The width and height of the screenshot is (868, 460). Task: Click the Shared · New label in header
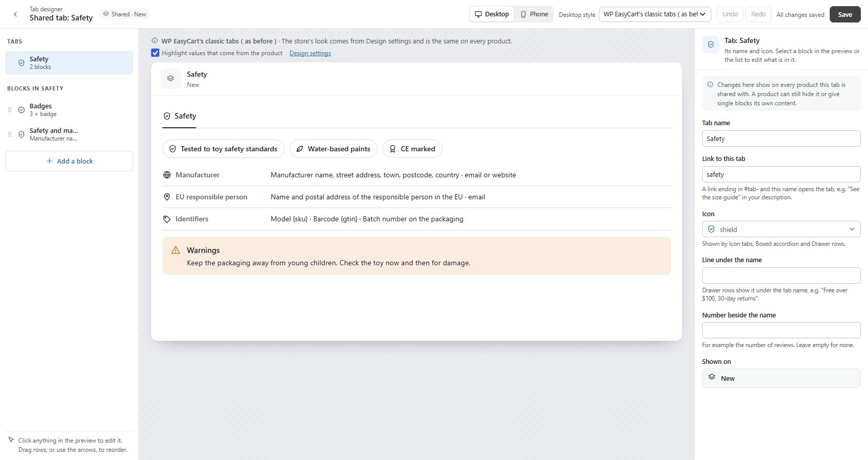click(x=125, y=14)
